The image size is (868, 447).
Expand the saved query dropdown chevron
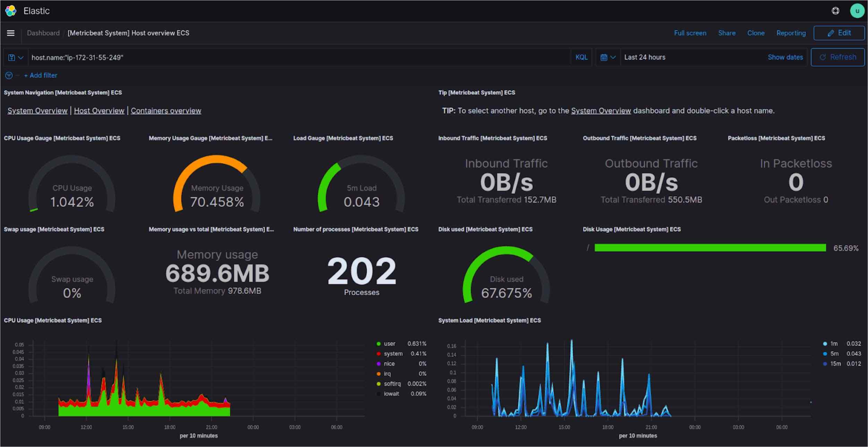20,57
